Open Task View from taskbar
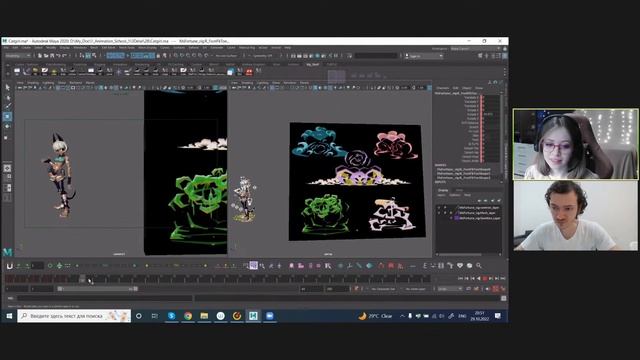640x360 pixels. tap(155, 316)
